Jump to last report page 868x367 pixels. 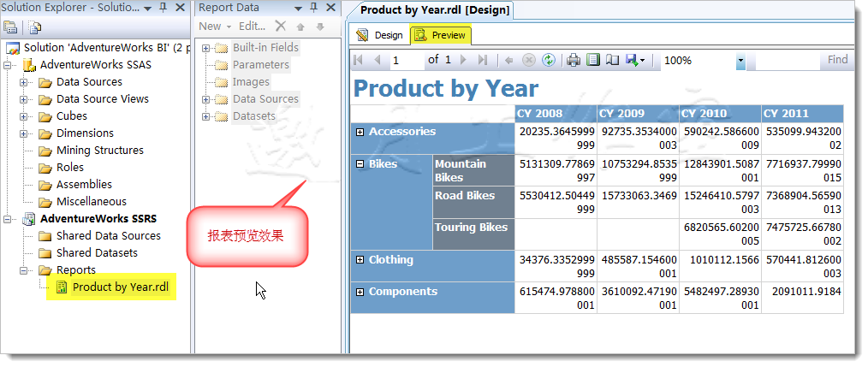pos(482,60)
